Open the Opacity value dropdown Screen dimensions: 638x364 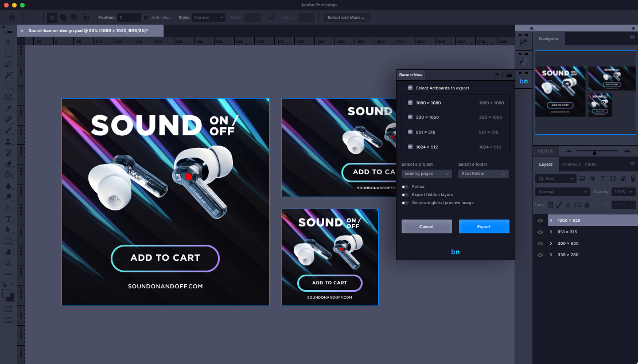pyautogui.click(x=623, y=191)
